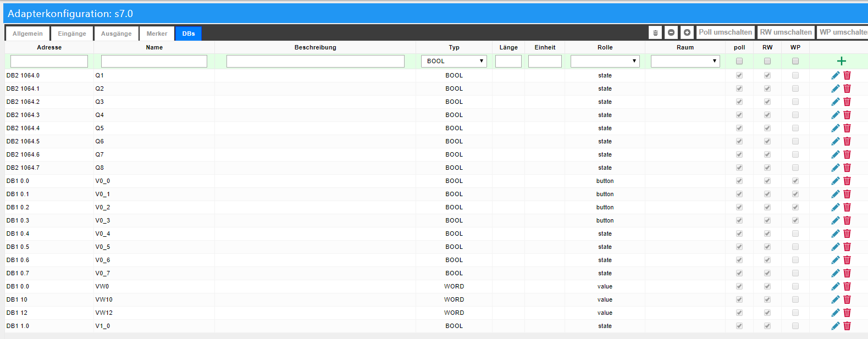868x339 pixels.
Task: Click the Beschreibung input field
Action: click(x=316, y=61)
